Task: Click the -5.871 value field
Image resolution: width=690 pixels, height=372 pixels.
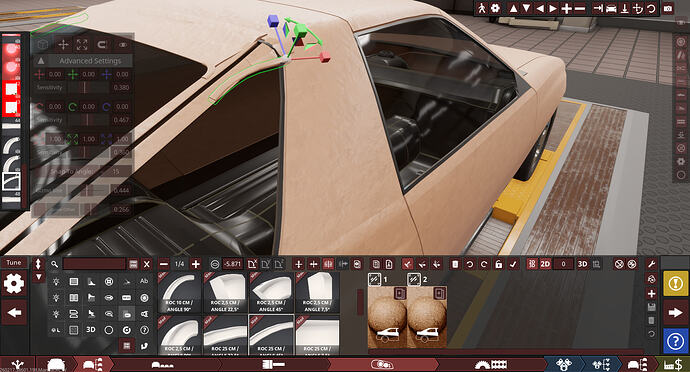Action: click(x=232, y=264)
